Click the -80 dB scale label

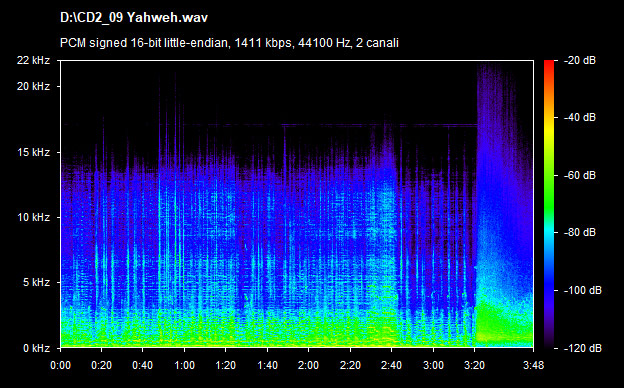click(580, 232)
